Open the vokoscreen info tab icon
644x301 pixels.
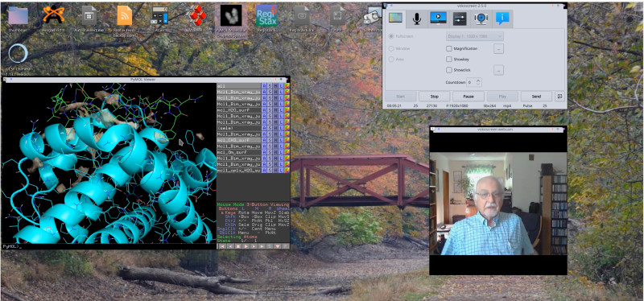pyautogui.click(x=502, y=19)
